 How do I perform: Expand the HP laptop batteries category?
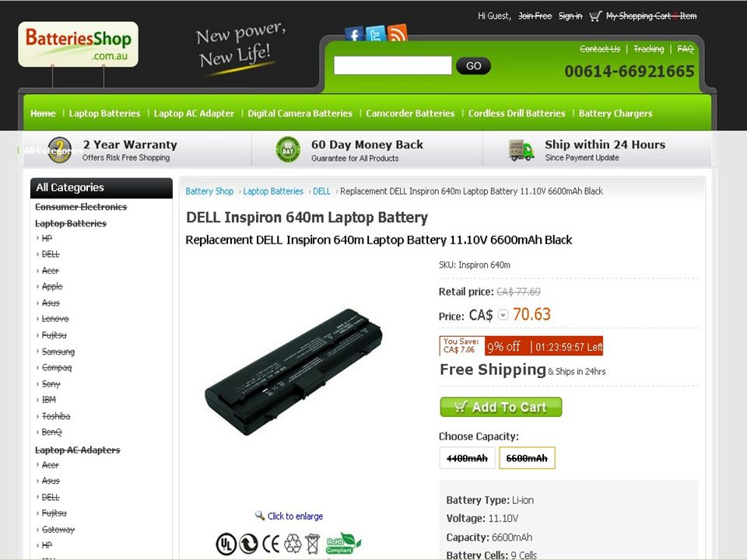(47, 238)
